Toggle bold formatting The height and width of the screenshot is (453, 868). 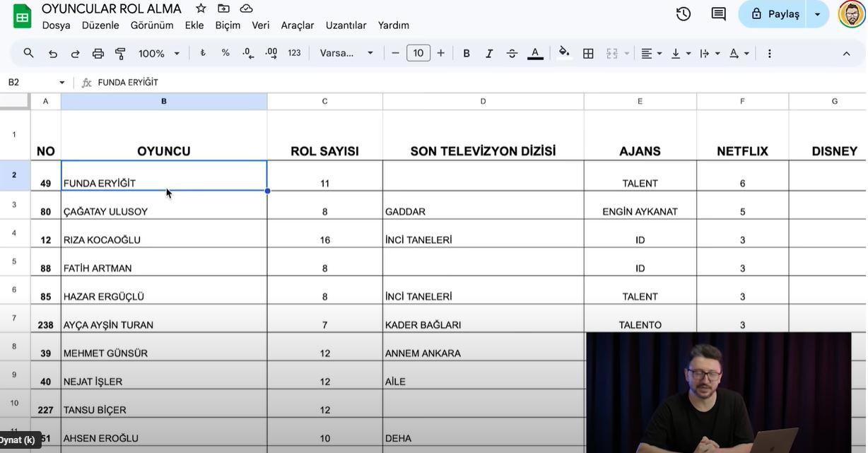pyautogui.click(x=467, y=53)
